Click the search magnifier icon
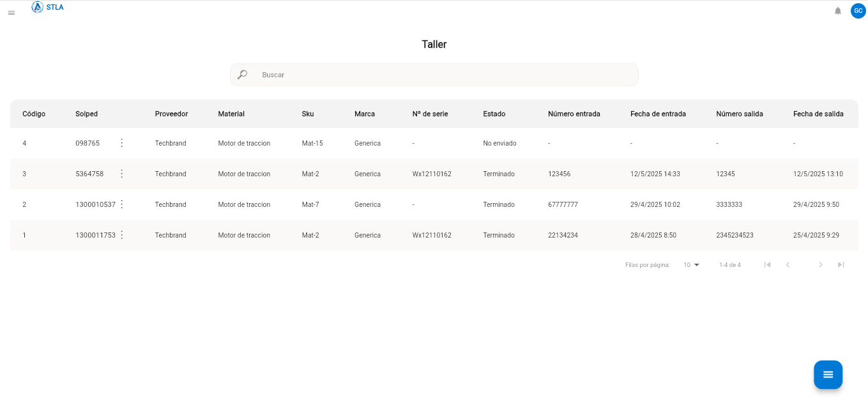 click(242, 75)
